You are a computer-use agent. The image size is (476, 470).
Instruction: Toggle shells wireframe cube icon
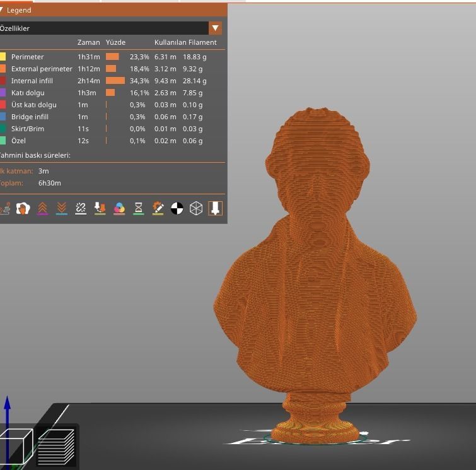196,208
